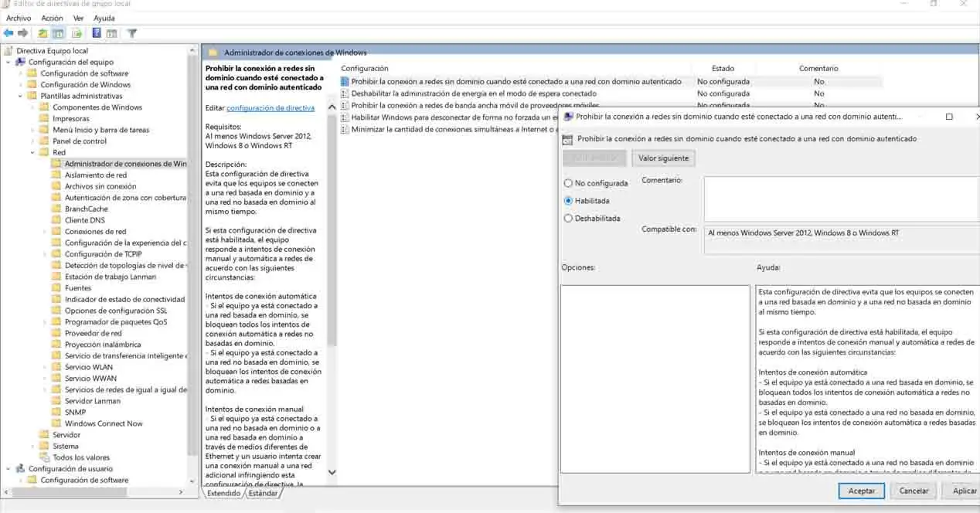The image size is (980, 513).
Task: Click the Configuración de usuario user icon
Action: [20, 468]
